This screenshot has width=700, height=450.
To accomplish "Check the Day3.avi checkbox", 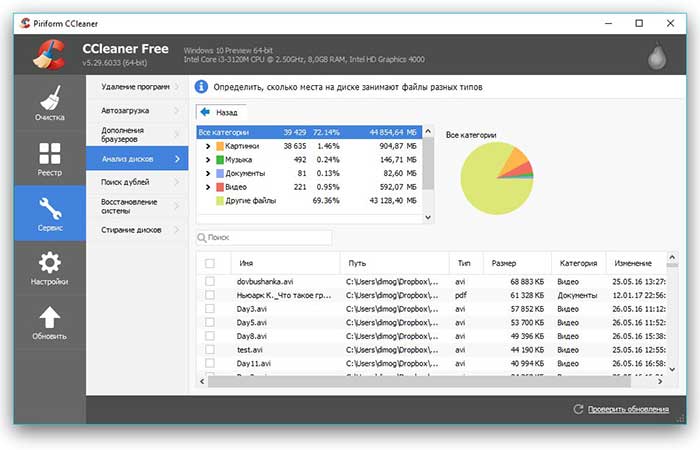I will [210, 308].
